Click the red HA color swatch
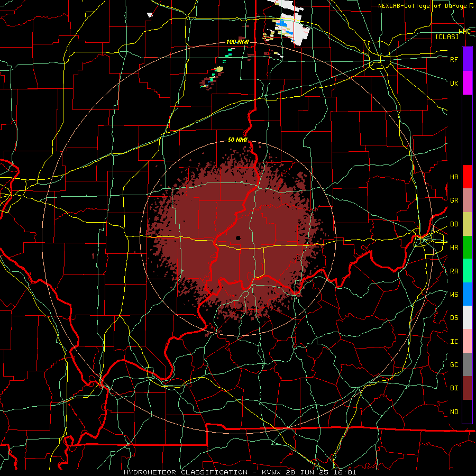 coord(467,177)
